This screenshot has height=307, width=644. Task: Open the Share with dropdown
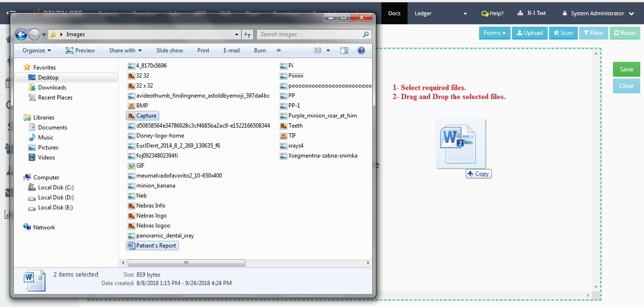125,50
